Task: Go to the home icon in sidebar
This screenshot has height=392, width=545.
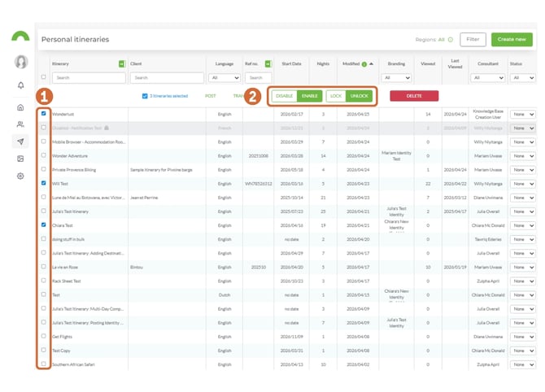Action: [x=20, y=107]
